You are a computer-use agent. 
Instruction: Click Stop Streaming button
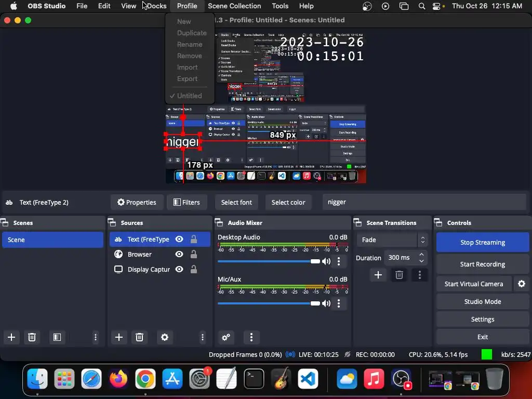tap(483, 242)
